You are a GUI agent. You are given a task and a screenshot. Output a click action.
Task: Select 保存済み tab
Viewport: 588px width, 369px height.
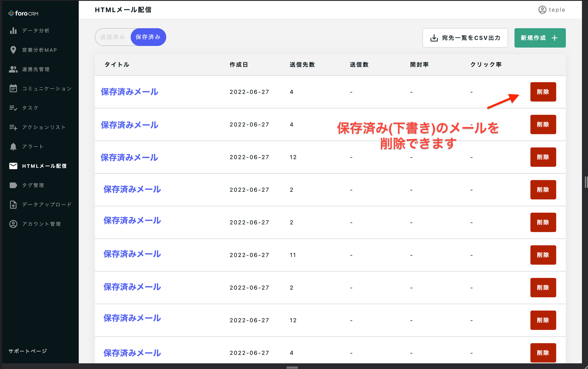click(148, 37)
